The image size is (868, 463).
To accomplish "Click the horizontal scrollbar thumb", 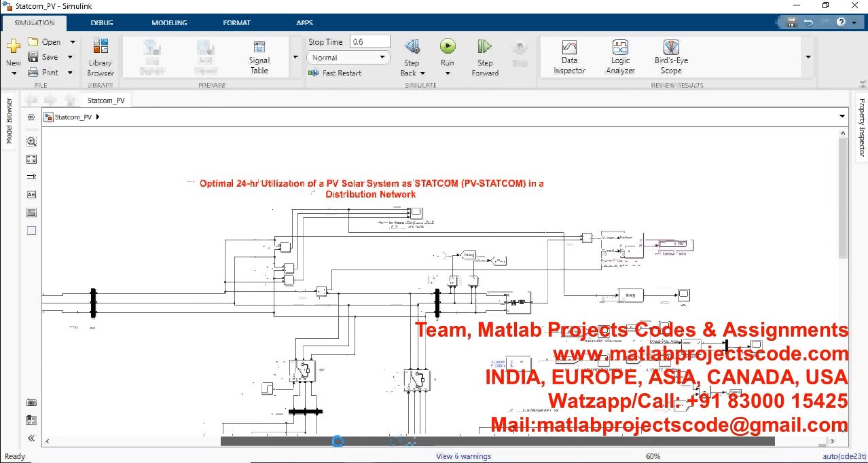I will (497, 441).
